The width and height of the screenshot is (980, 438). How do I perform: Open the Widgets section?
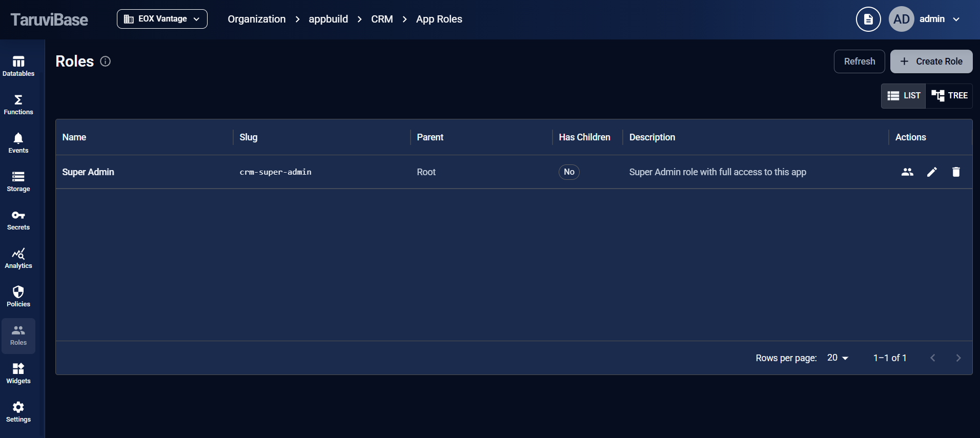pyautogui.click(x=18, y=374)
